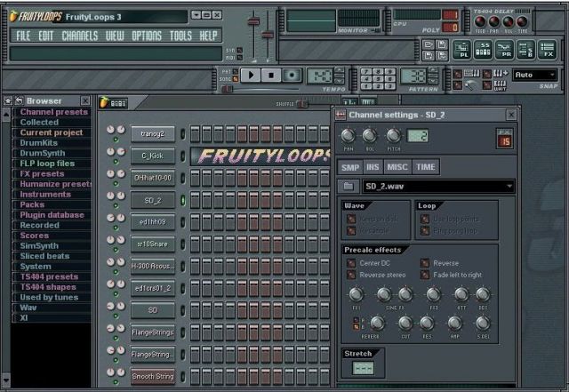Click the REVERB knob in Precalc effects
The height and width of the screenshot is (392, 569).
coord(377,323)
